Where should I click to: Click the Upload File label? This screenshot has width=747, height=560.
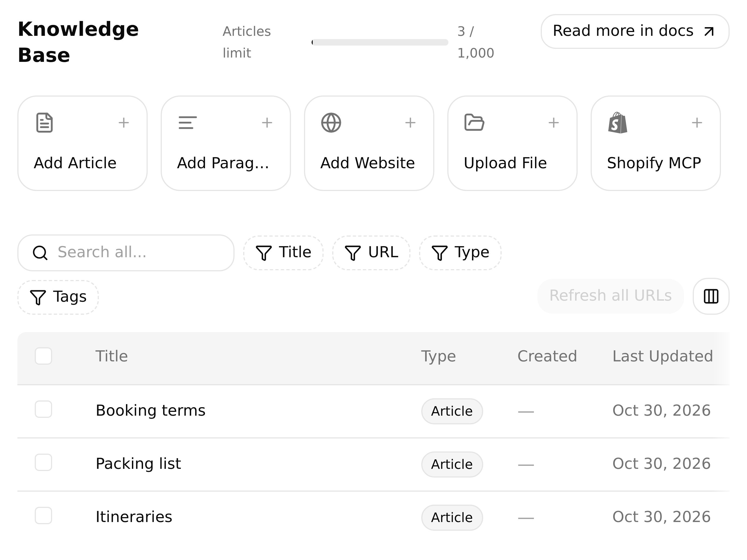(x=505, y=164)
